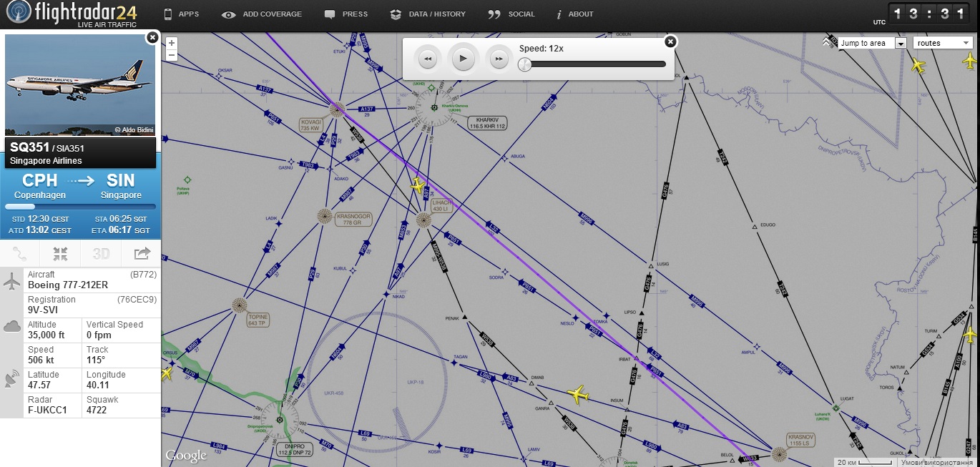Toggle the center-on-aircraft arrows icon
This screenshot has width=980, height=467.
[x=60, y=253]
